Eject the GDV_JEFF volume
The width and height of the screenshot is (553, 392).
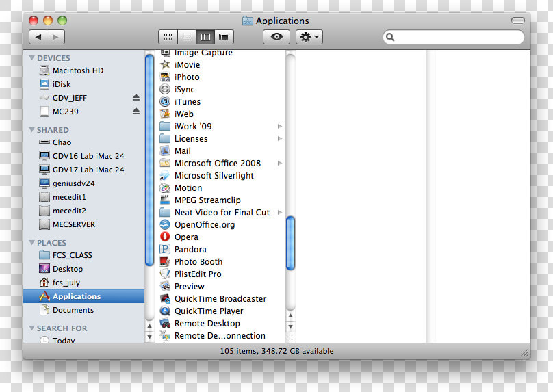(136, 98)
